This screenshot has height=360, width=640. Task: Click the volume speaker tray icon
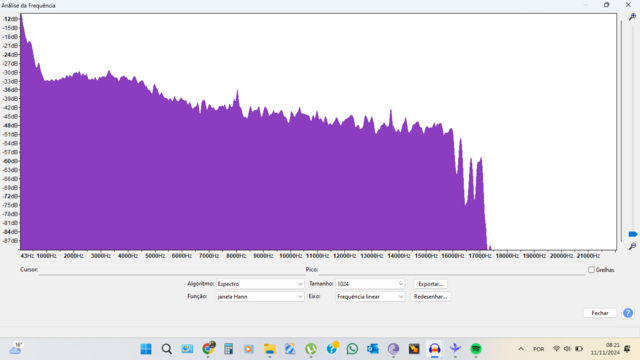pyautogui.click(x=567, y=349)
